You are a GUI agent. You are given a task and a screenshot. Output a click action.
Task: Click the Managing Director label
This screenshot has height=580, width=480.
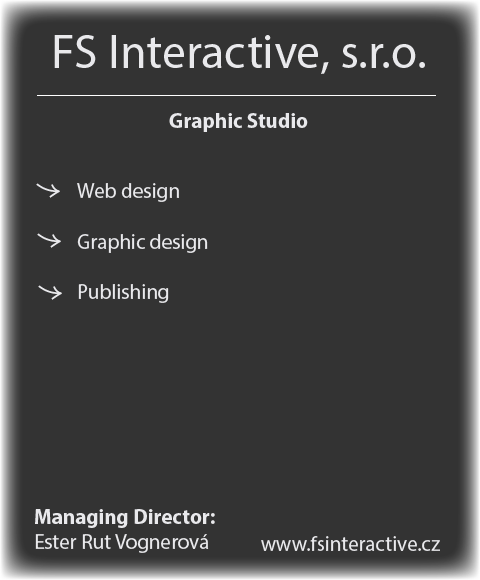(x=125, y=517)
